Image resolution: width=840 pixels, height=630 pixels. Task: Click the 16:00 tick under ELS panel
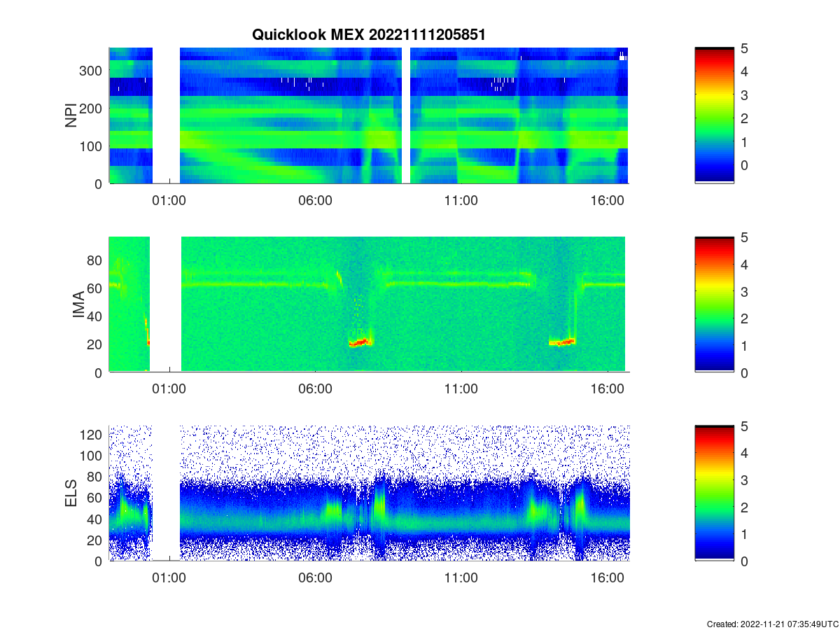pyautogui.click(x=608, y=577)
